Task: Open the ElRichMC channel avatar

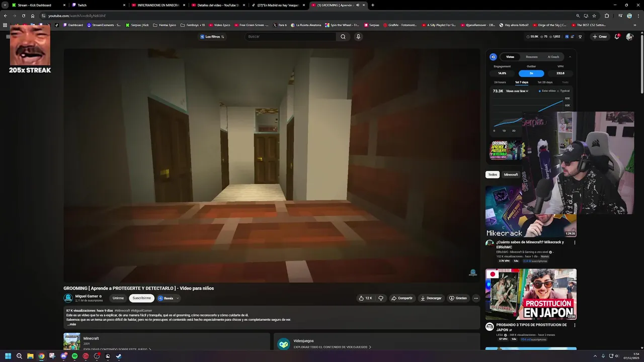Action: click(x=490, y=243)
